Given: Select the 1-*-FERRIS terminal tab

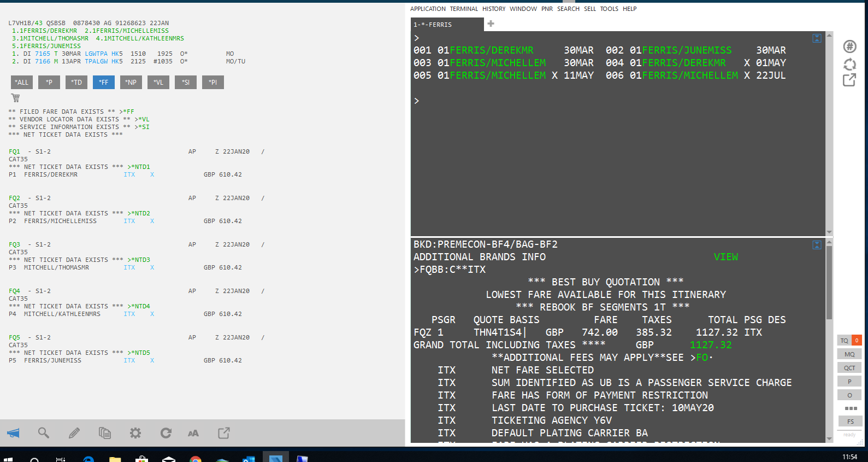Looking at the screenshot, I should point(447,25).
